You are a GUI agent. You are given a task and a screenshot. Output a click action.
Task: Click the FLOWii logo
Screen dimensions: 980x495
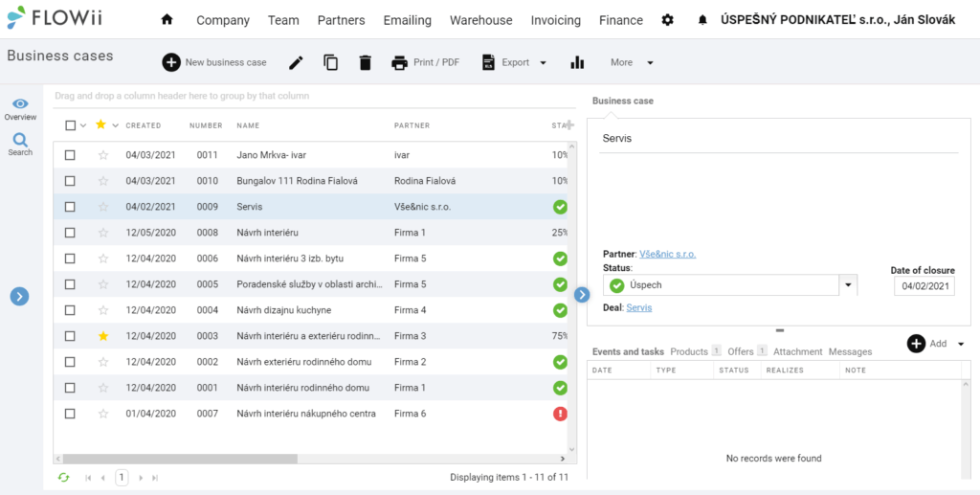click(55, 18)
